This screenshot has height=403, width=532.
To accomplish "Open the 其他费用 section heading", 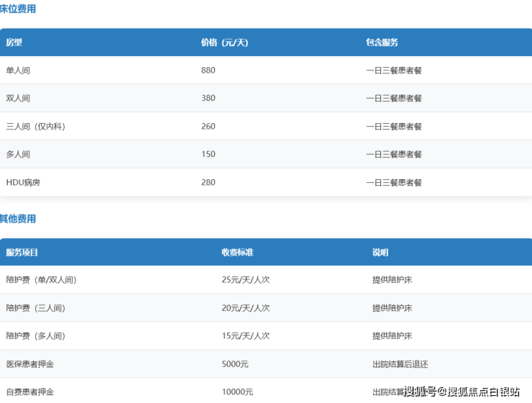I will [x=18, y=219].
